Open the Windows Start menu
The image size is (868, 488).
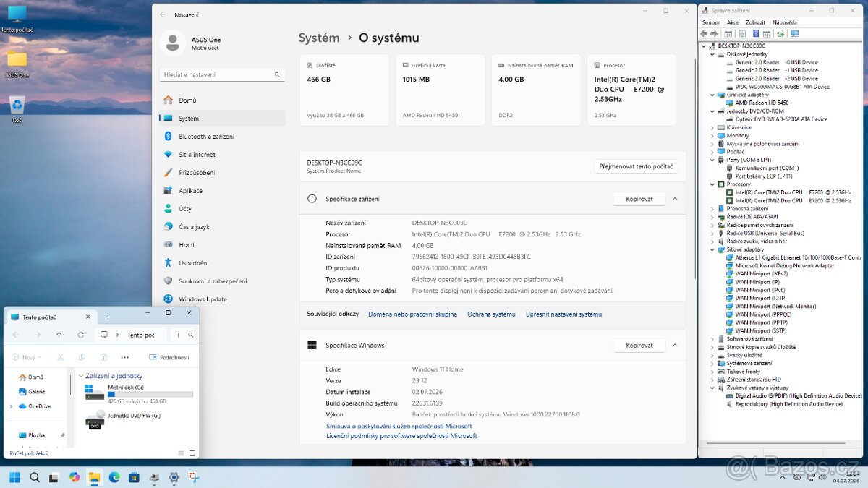click(x=14, y=477)
